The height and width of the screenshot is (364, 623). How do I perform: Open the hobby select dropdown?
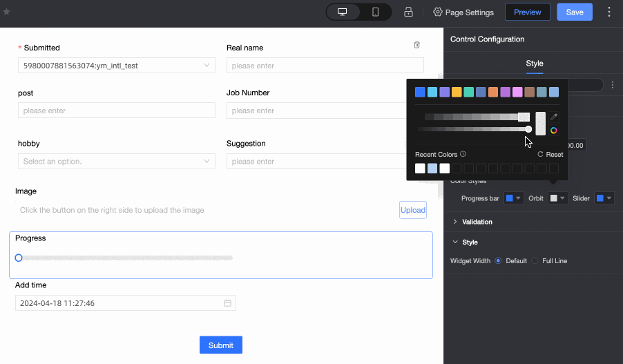point(117,162)
